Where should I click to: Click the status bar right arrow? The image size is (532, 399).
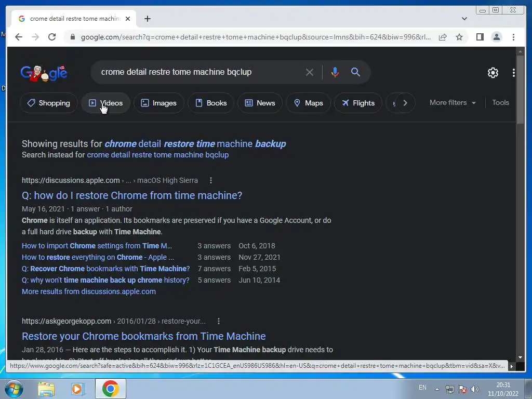point(512,366)
